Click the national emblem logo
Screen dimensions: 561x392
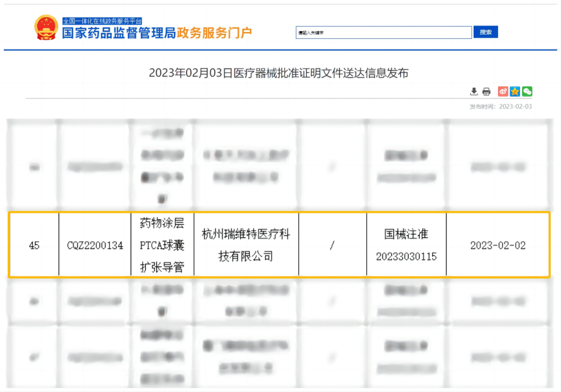click(45, 27)
